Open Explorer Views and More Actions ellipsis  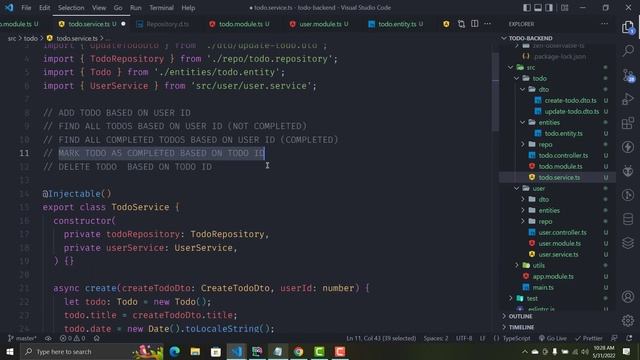604,24
